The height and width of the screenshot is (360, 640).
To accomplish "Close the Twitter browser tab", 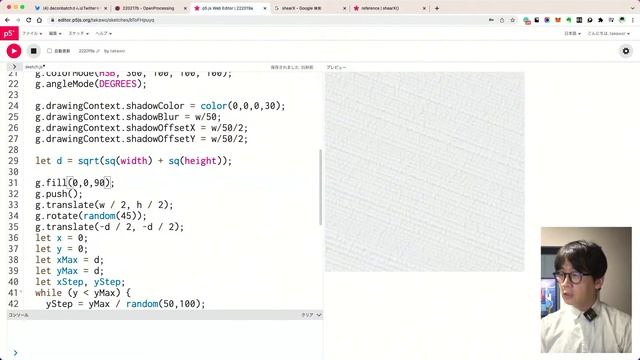I will [106, 8].
